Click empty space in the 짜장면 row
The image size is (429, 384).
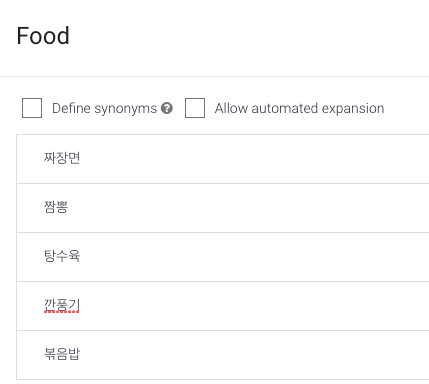[x=253, y=159]
